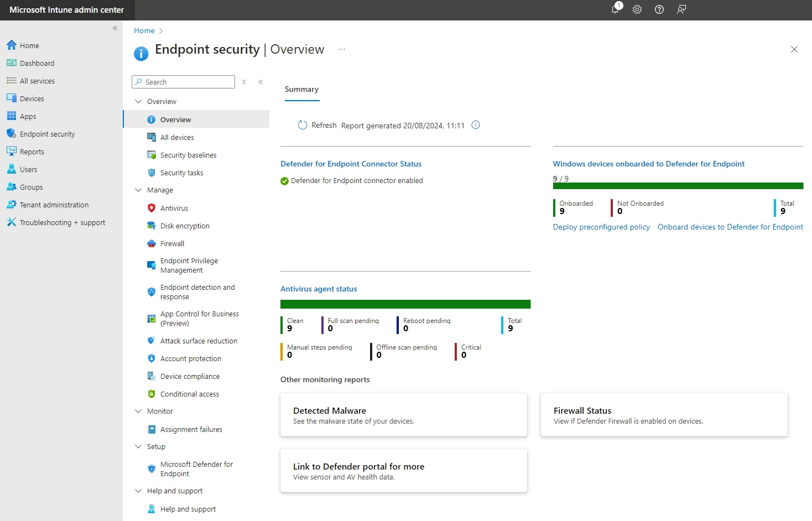Click the Reports icon in sidebar

[x=12, y=152]
